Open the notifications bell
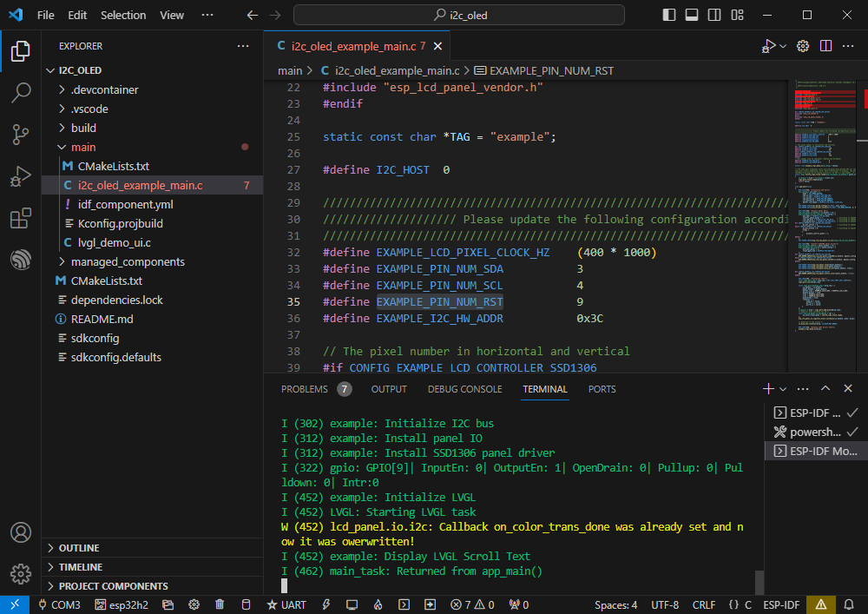 849,604
